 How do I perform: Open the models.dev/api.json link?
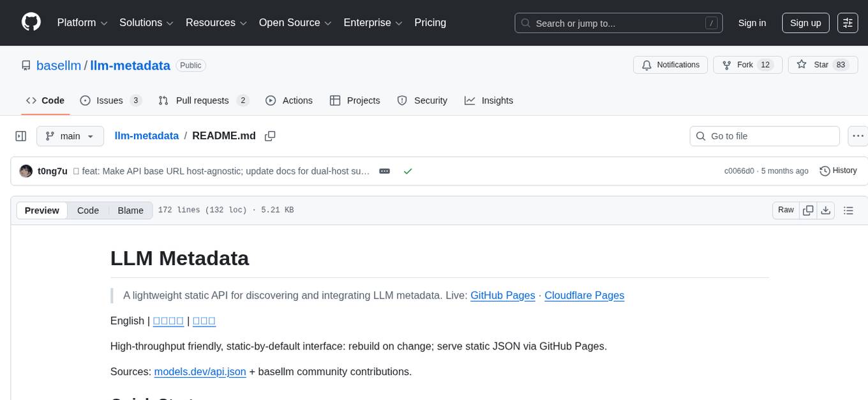200,371
